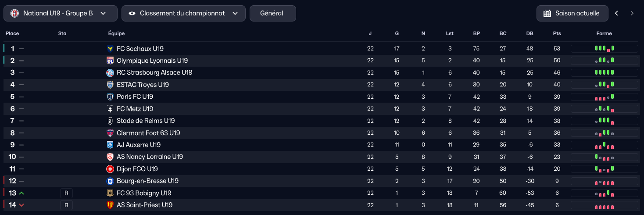Click the AS Saint-Priest U19 badge icon
This screenshot has width=644, height=215.
click(x=110, y=205)
